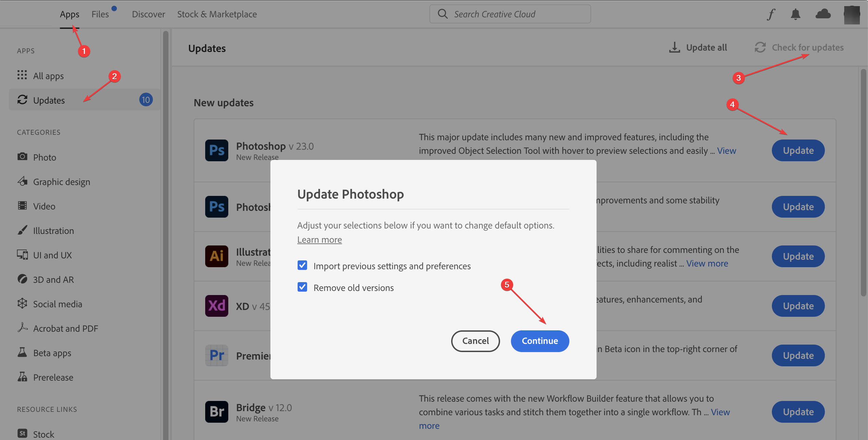Switch to the Discover tab
Screen dimensions: 868x440
[148, 14]
